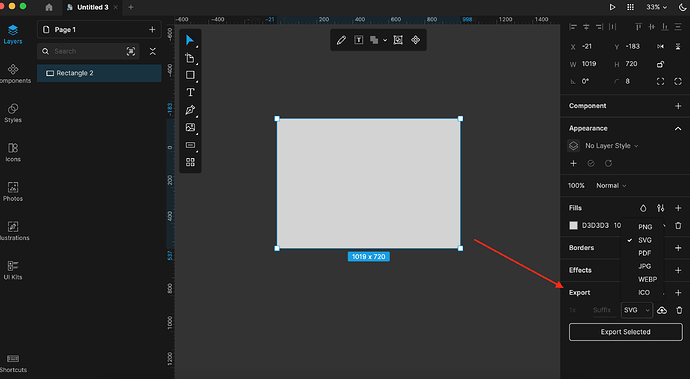
Task: Click the text-frame icon on canvas toolbar
Action: click(x=359, y=40)
